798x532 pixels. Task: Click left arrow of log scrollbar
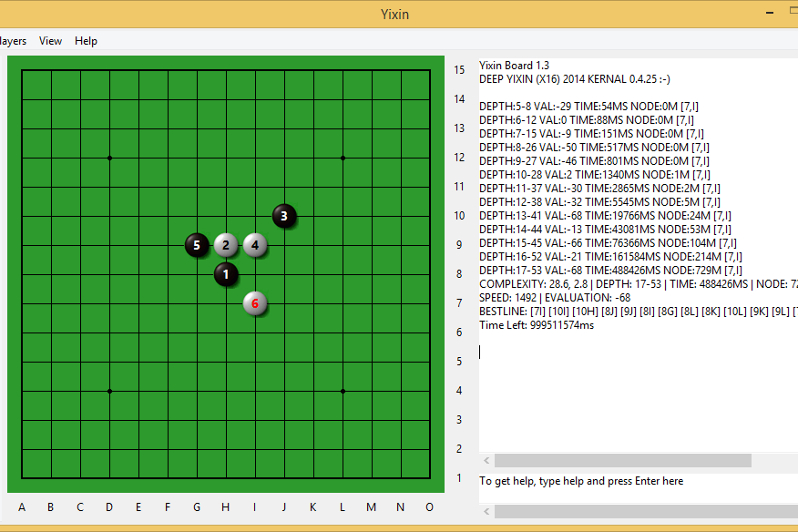pyautogui.click(x=487, y=460)
